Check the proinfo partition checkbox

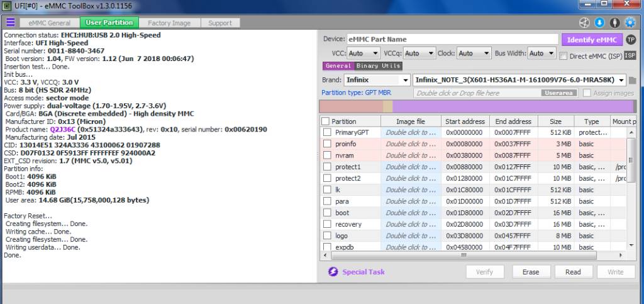(x=327, y=144)
